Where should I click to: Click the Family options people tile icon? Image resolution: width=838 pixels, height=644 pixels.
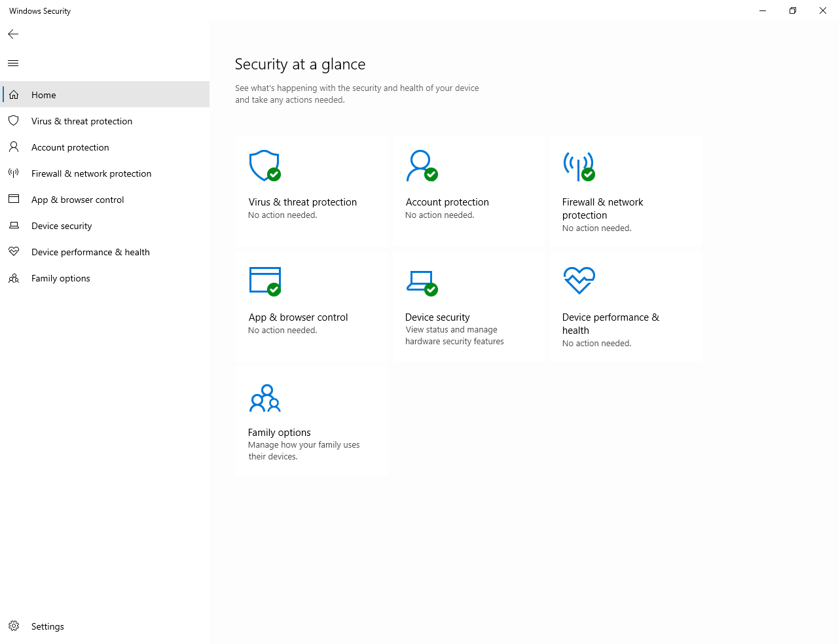(265, 398)
